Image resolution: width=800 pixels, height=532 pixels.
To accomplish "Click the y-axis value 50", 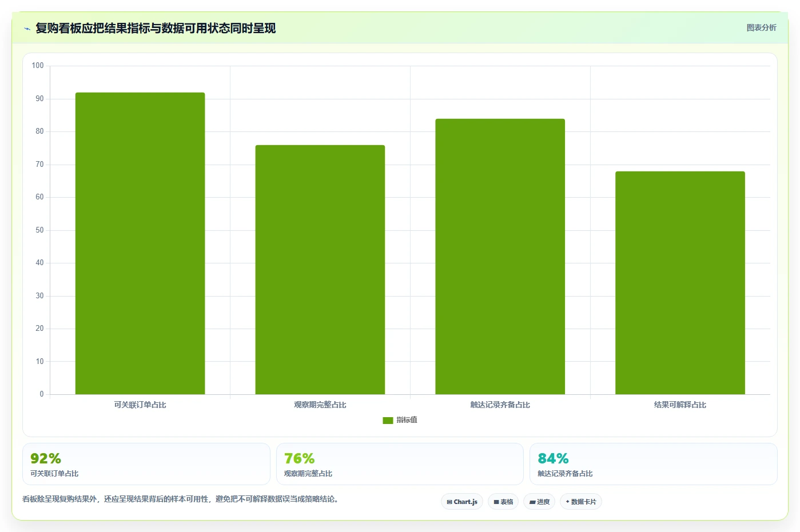I will pos(39,230).
